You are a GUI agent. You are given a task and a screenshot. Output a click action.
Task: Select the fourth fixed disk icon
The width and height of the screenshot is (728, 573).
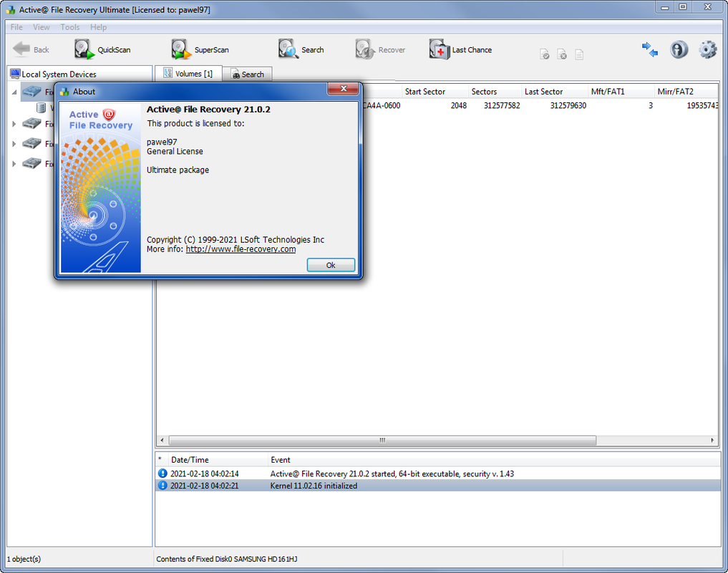[x=32, y=163]
